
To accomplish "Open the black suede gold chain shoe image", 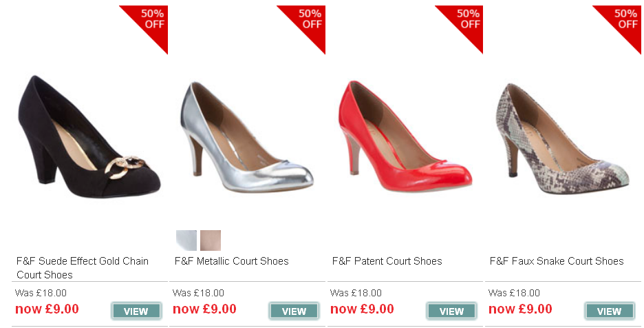I will [x=89, y=136].
